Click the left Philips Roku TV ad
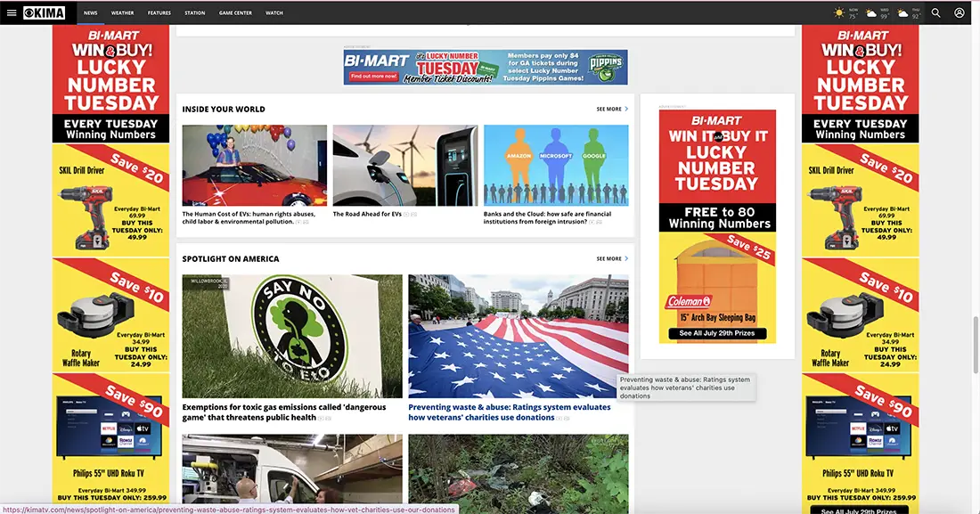 point(110,437)
